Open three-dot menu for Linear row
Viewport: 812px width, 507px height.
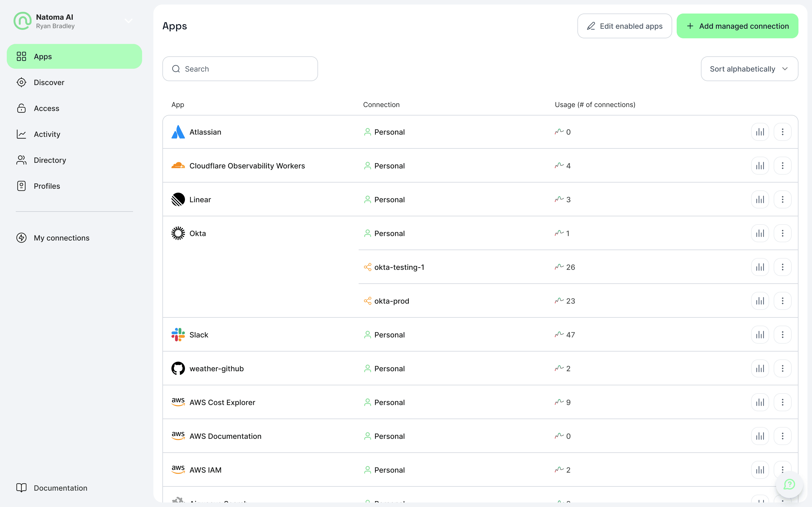(x=782, y=199)
